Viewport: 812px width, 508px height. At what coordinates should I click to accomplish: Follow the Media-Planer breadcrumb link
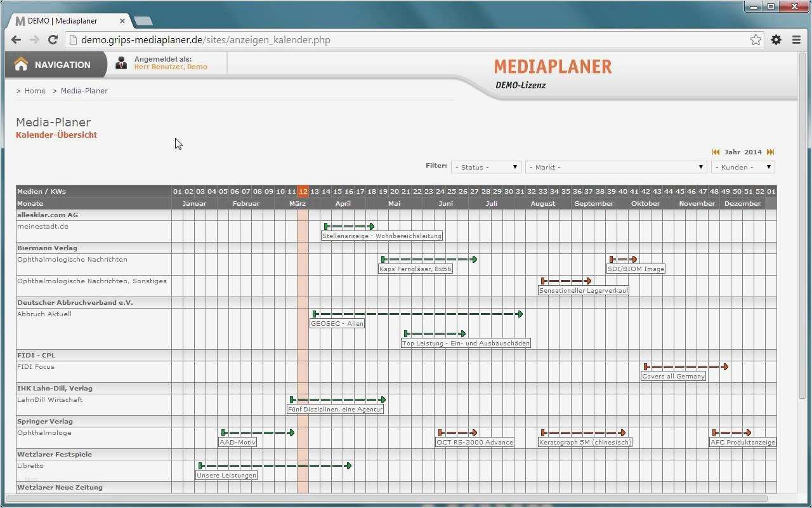[x=84, y=91]
